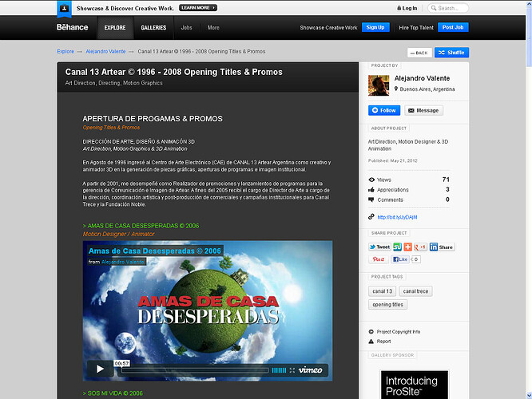The image size is (532, 399).
Task: Follow Alejandro Valente
Action: coord(384,110)
